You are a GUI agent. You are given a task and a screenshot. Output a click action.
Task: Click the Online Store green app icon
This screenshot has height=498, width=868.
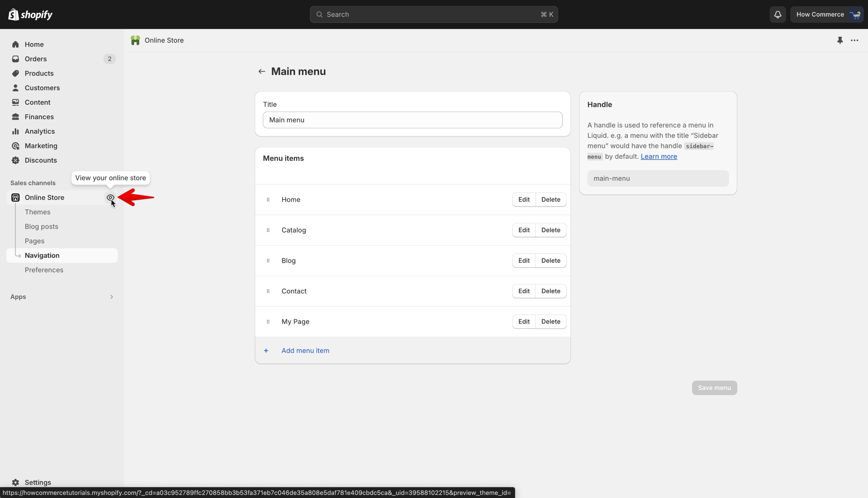(x=135, y=40)
